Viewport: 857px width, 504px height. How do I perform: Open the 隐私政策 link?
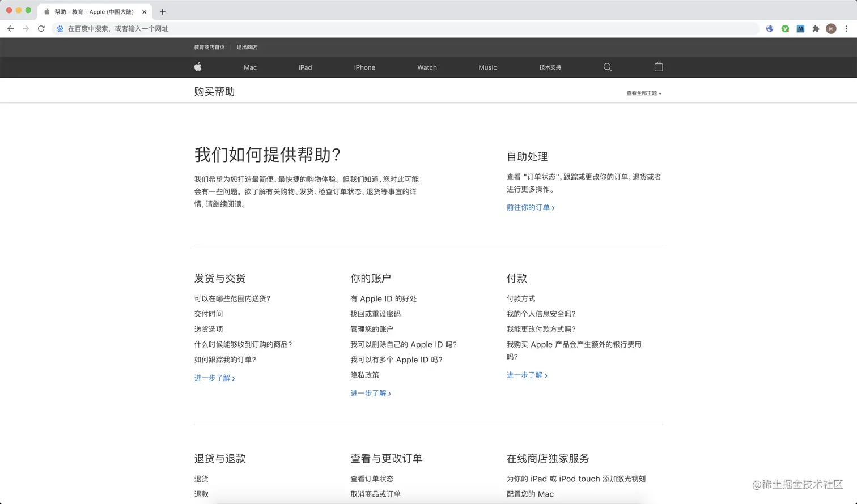click(365, 375)
